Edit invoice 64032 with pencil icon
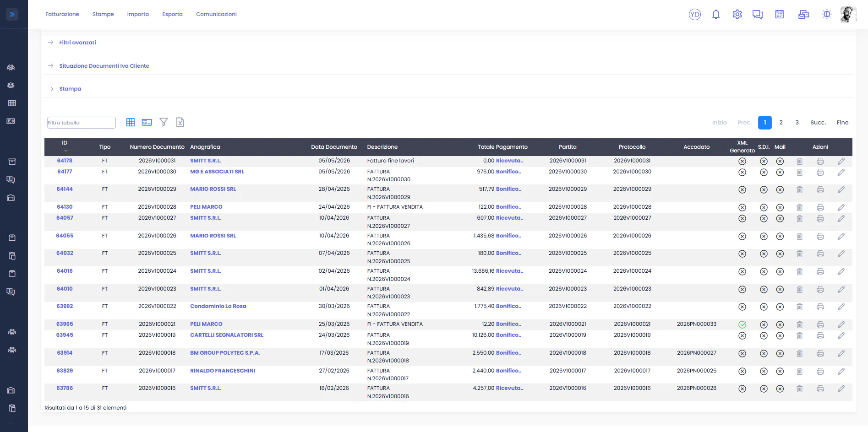 841,254
